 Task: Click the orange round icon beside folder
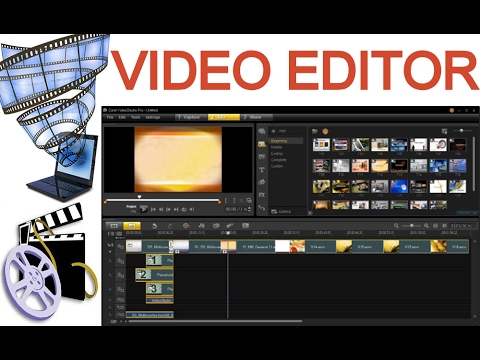[x=325, y=131]
